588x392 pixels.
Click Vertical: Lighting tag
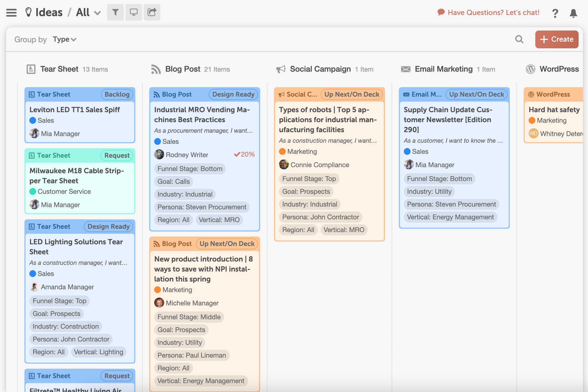[98, 352]
